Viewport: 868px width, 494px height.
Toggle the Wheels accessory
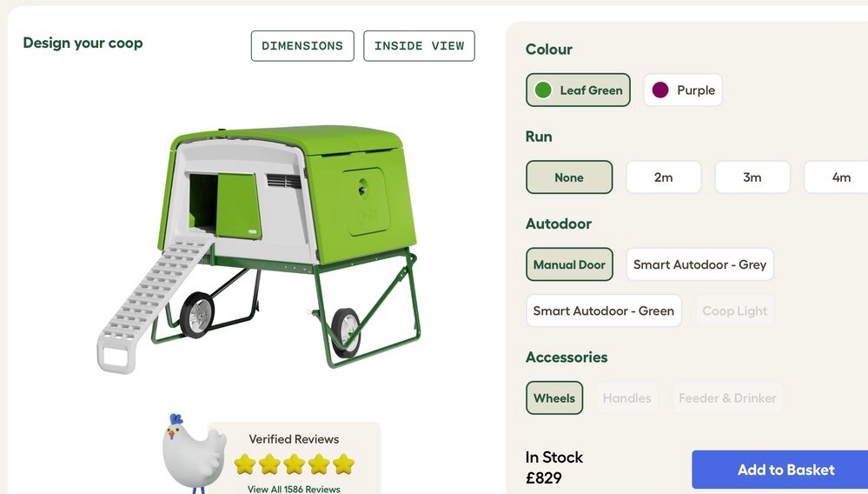tap(554, 397)
